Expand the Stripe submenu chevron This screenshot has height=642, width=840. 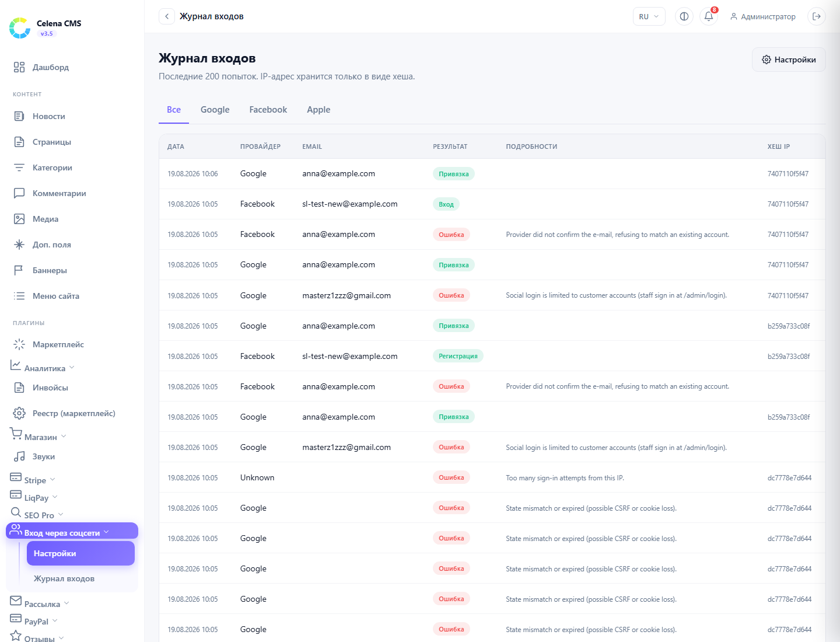point(52,480)
